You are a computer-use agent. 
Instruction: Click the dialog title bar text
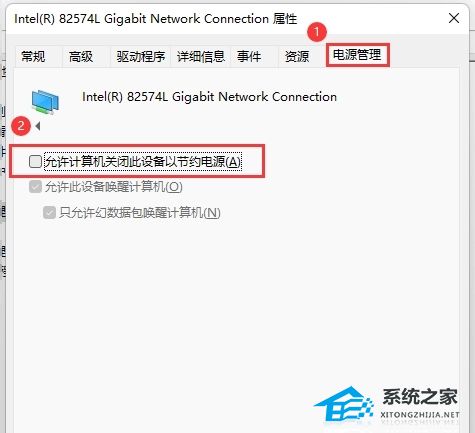[155, 19]
